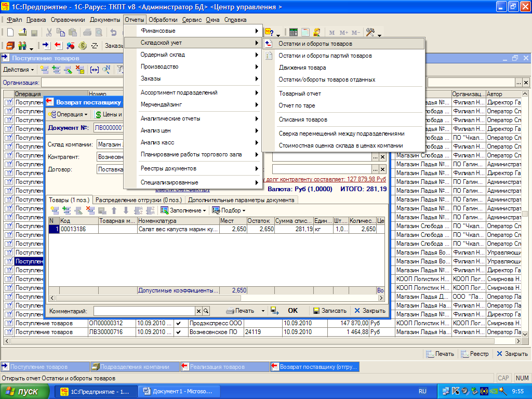Expand the Реестры документов submenu

pos(193,169)
